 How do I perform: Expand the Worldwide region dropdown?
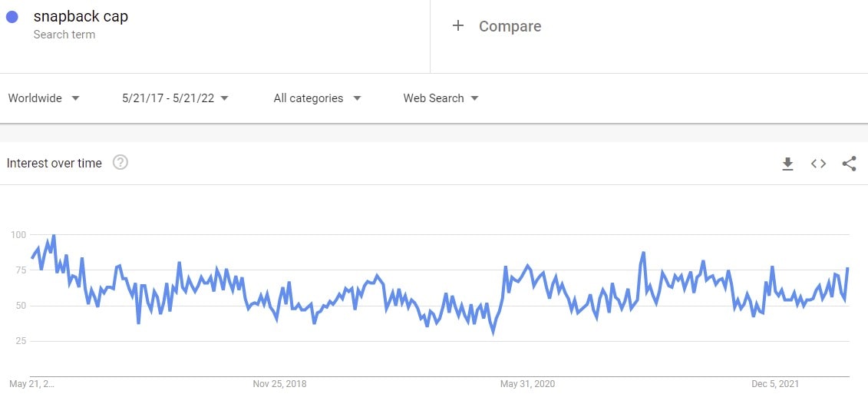pos(44,98)
